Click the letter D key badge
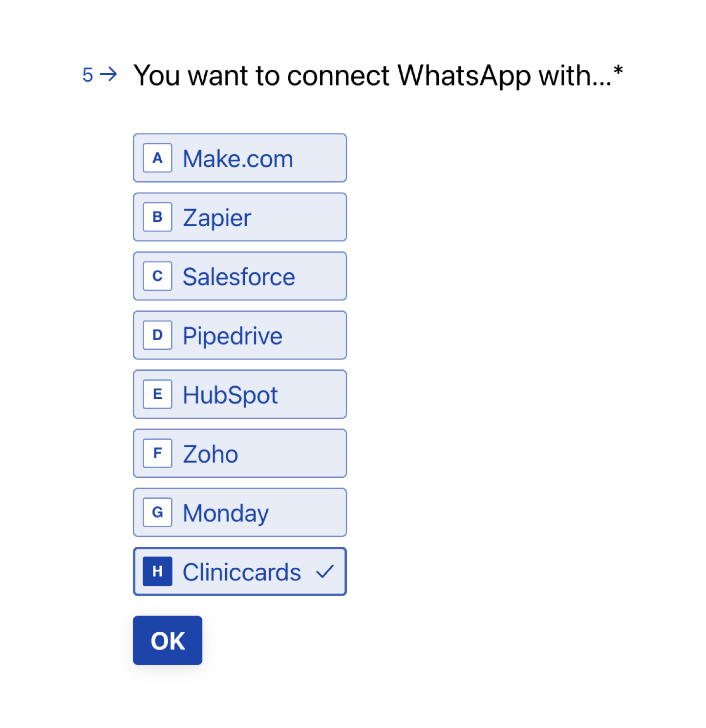The image size is (706, 728). click(x=157, y=335)
